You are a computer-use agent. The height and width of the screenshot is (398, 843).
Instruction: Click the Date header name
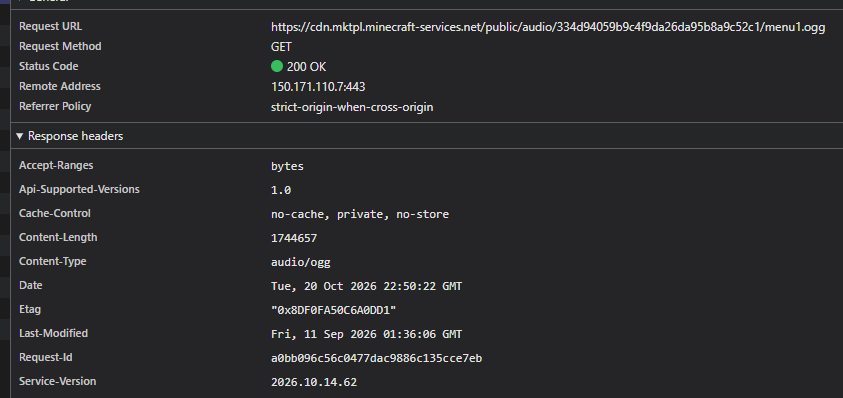click(31, 285)
